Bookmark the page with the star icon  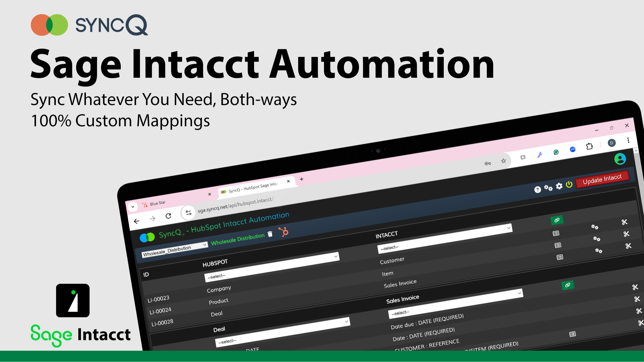(503, 160)
